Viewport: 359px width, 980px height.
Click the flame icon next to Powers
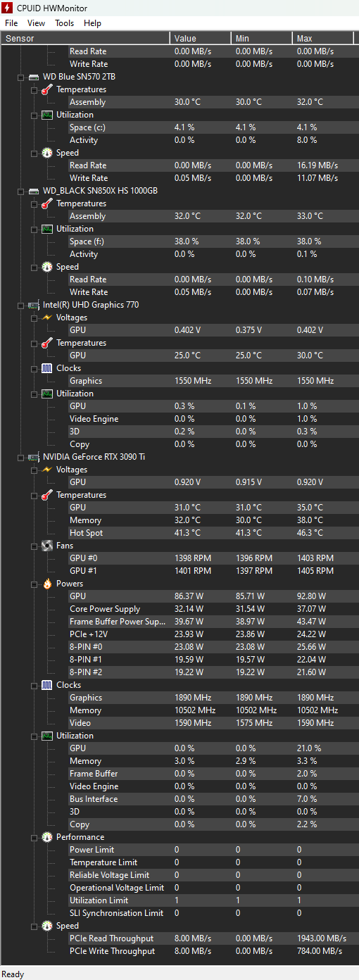tap(47, 584)
